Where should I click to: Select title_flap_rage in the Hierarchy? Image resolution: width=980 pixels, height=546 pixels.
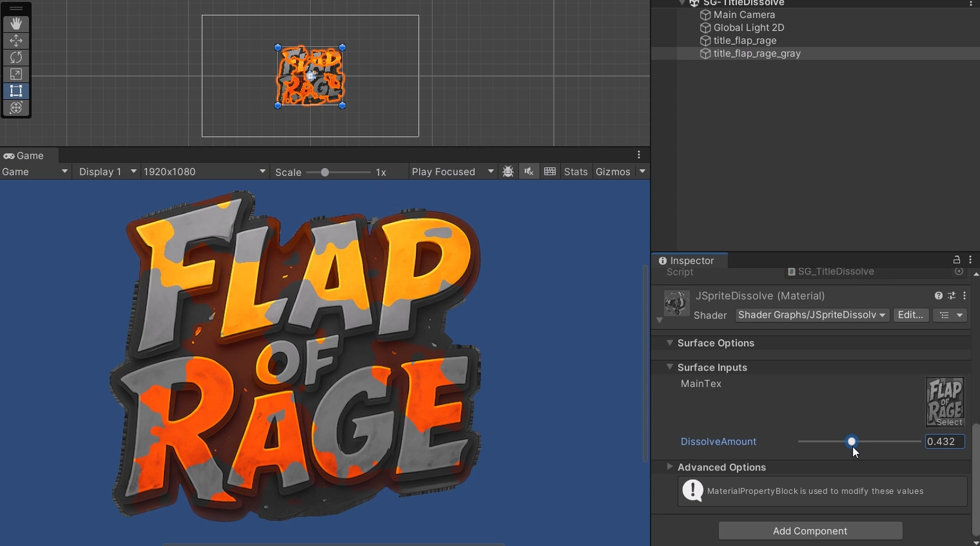pos(745,41)
